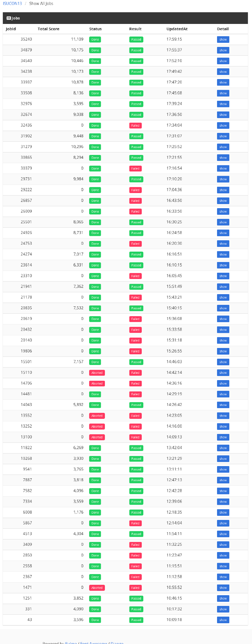The width and height of the screenshot is (252, 644).
Task: Open the show button for job 32436
Action: pos(223,126)
